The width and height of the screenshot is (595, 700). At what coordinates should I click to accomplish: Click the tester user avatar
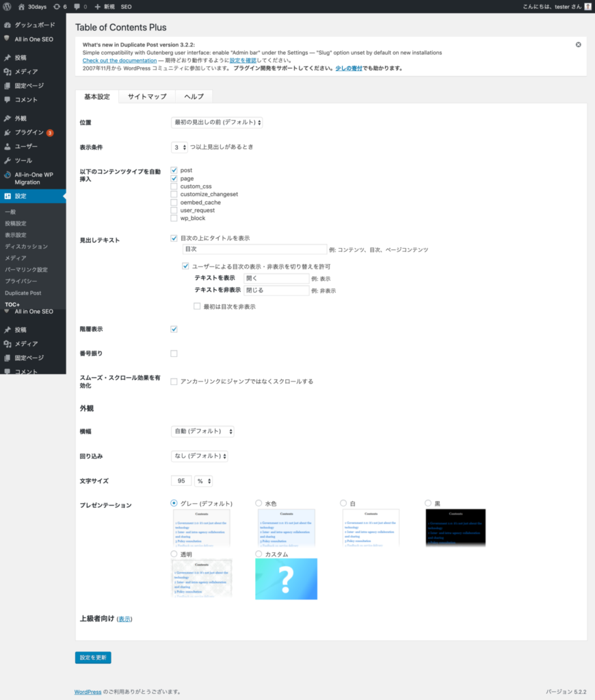(x=587, y=6)
